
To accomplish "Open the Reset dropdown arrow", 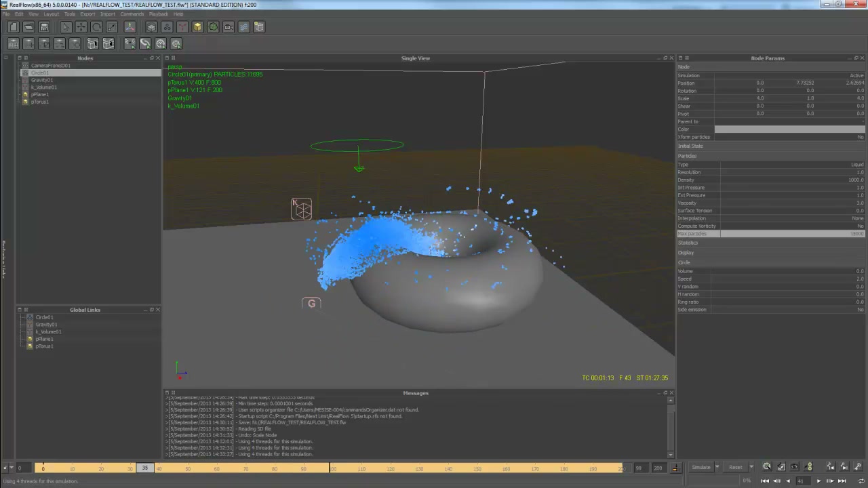I will (751, 467).
